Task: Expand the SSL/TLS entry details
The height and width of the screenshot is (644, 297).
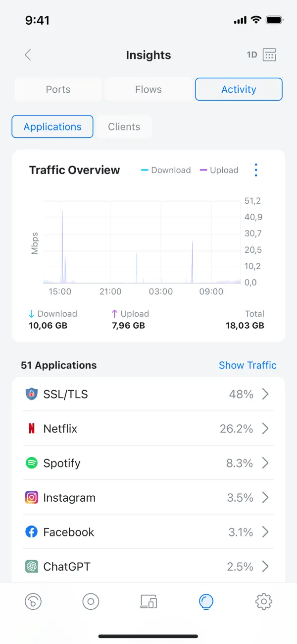Action: pyautogui.click(x=266, y=394)
